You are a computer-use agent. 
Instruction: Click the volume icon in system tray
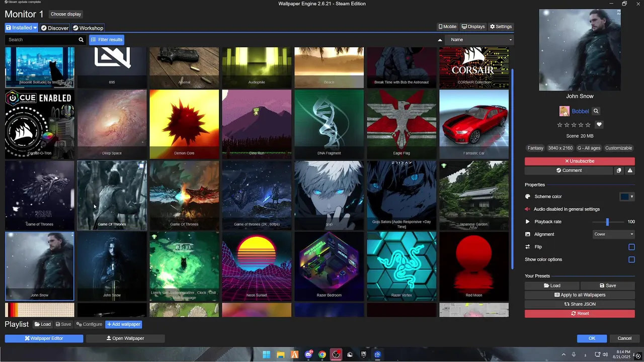[605, 354]
